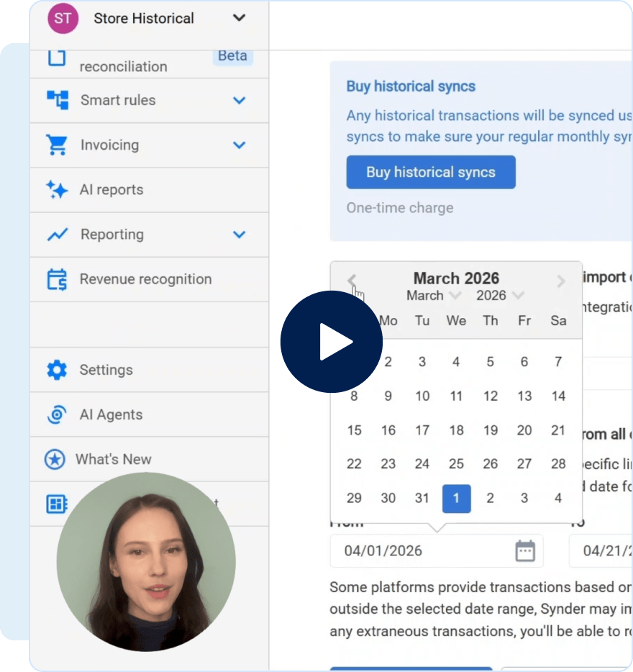Click date 29 in the calendar

[354, 498]
